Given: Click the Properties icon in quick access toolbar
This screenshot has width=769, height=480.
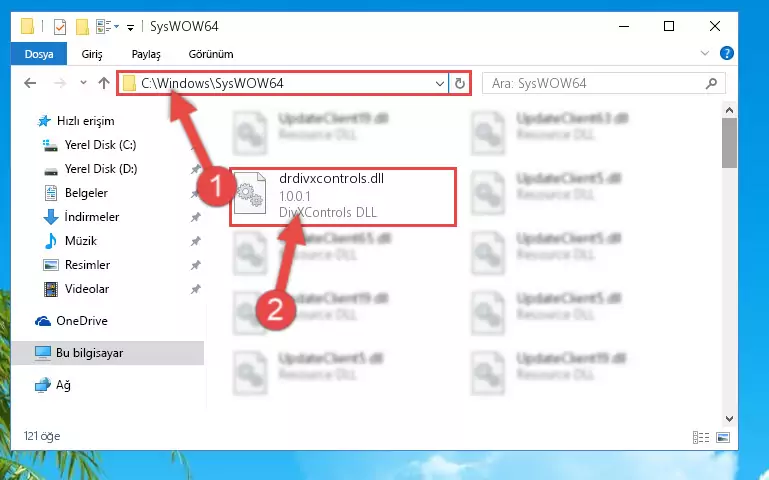Looking at the screenshot, I should 59,26.
